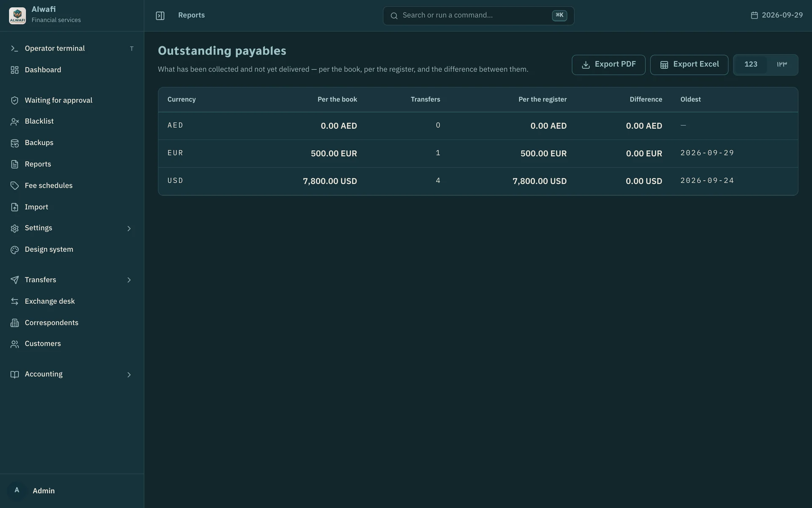This screenshot has height=508, width=812.
Task: Expand the Transfers submenu chevron
Action: click(129, 280)
